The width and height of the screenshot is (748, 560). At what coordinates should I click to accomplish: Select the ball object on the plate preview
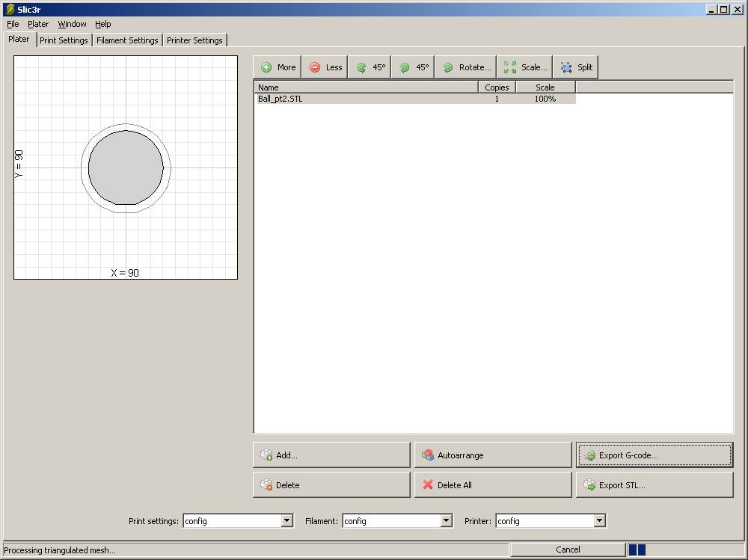[x=126, y=167]
